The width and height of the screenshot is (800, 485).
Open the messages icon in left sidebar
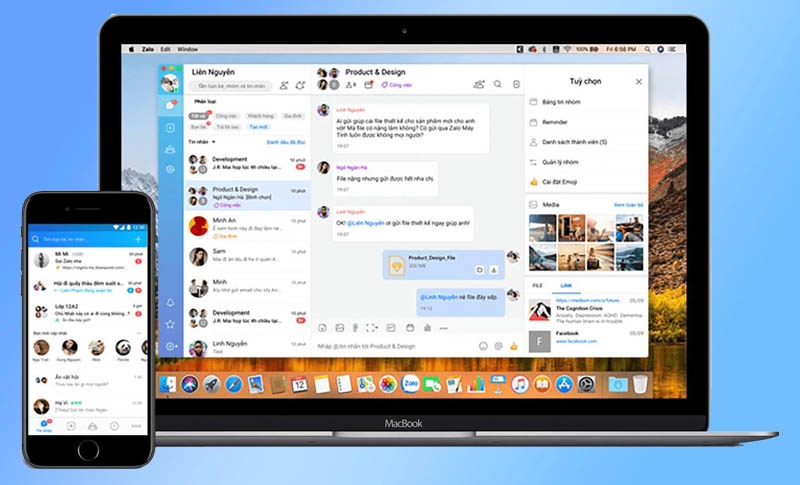coord(171,104)
